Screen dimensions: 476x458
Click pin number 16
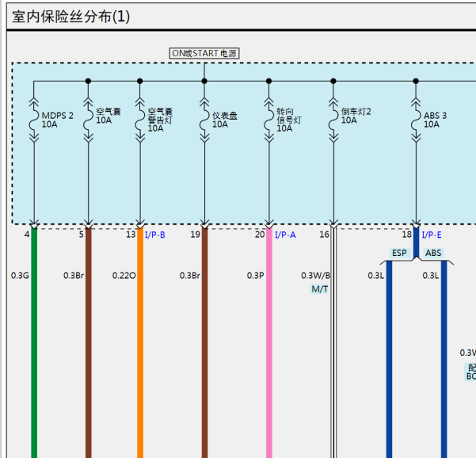324,235
